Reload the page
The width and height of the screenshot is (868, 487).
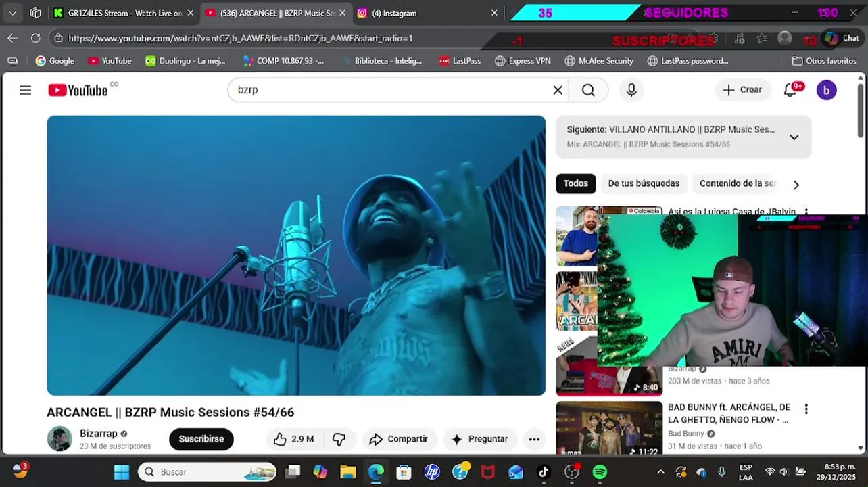(35, 38)
